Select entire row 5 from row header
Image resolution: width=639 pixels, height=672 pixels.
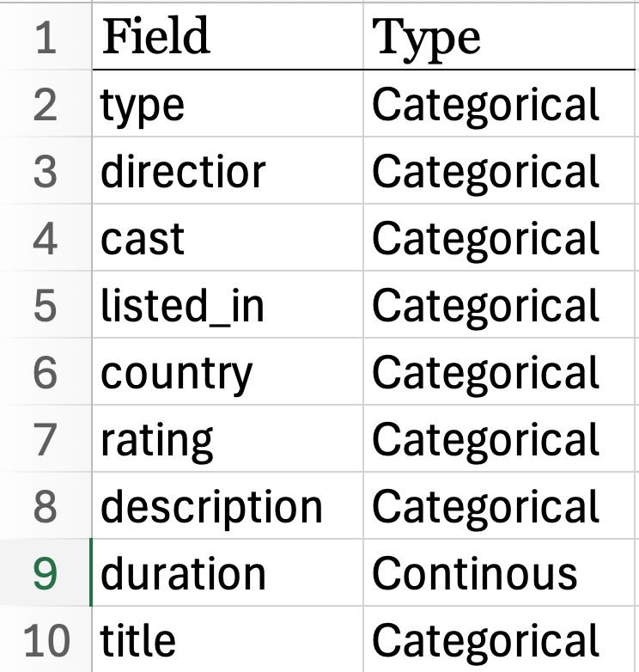(x=45, y=306)
